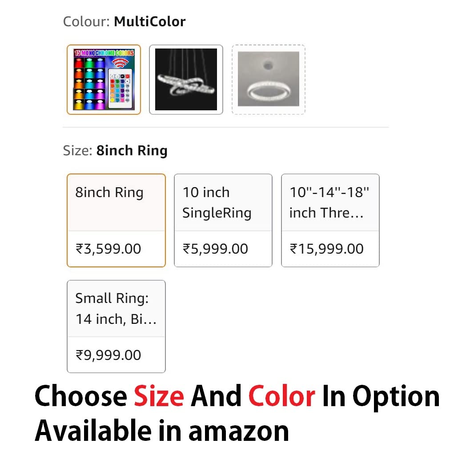This screenshot has width=466, height=476.
Task: Click the '15 Monochrome Colors' banner text
Action: [x=104, y=52]
